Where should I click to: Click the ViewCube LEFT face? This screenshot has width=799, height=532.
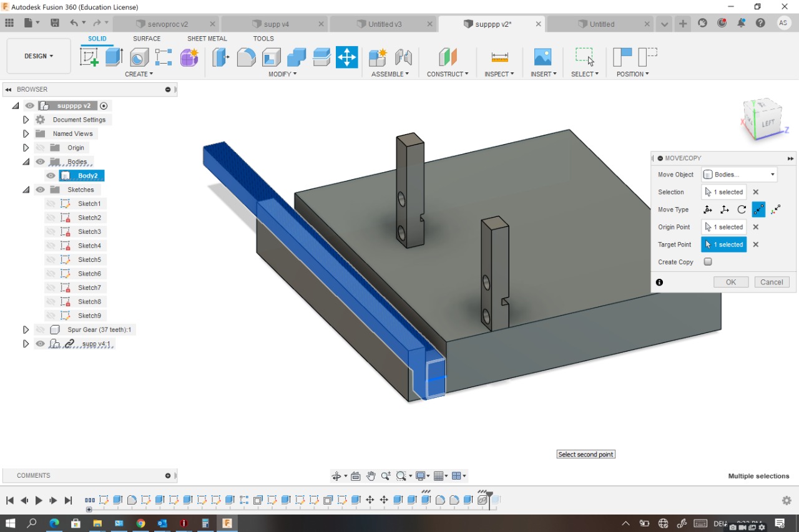point(767,123)
